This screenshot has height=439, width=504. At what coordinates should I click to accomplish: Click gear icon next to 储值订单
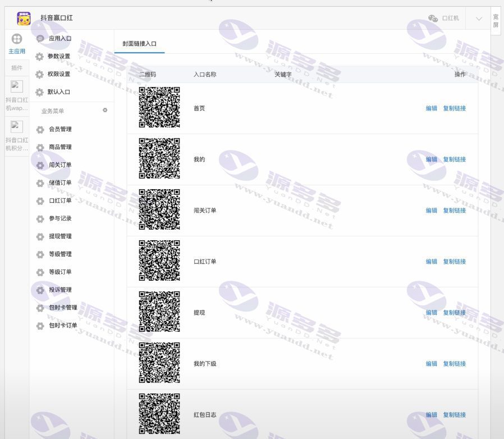tap(40, 183)
